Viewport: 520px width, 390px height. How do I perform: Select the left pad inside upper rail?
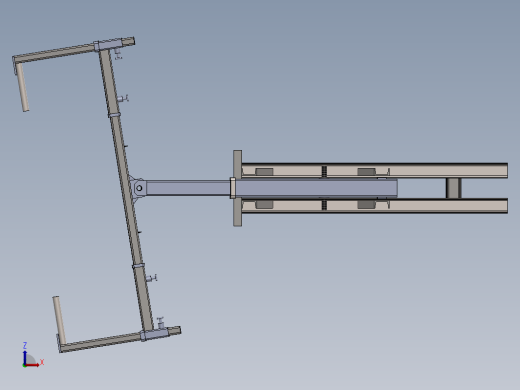click(264, 172)
